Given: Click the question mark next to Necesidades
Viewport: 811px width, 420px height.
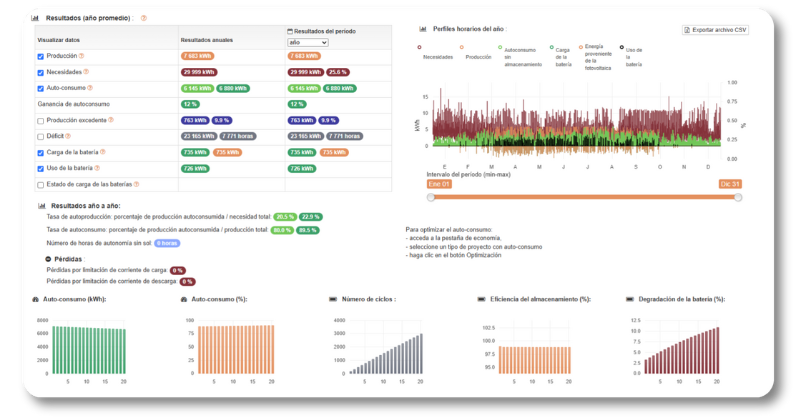Looking at the screenshot, I should 87,72.
